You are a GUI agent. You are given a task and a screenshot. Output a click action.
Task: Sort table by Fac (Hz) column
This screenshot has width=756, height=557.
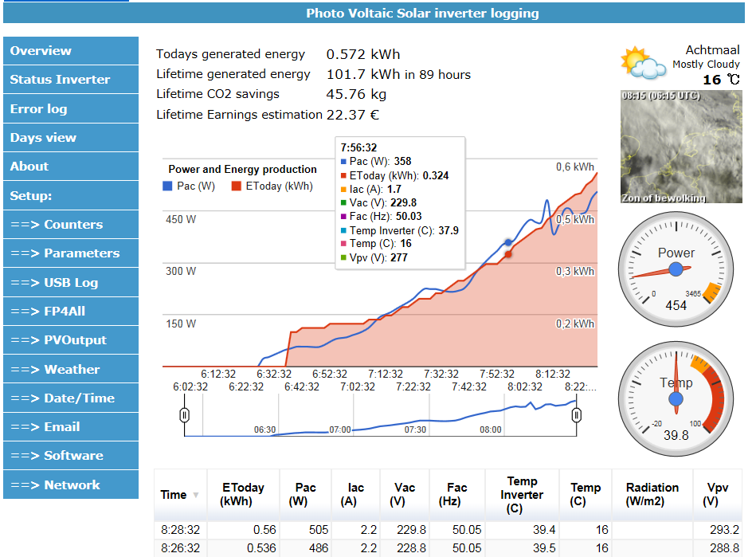coord(456,495)
